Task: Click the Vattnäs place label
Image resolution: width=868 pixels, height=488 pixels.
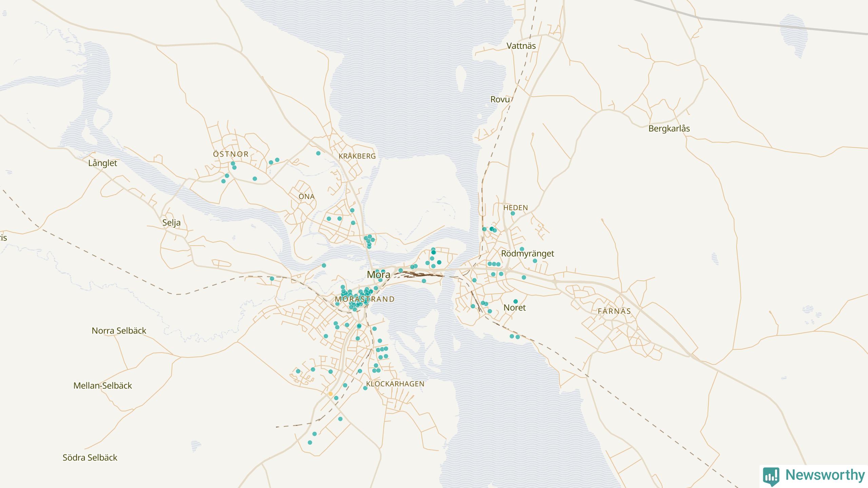Action: (x=521, y=46)
